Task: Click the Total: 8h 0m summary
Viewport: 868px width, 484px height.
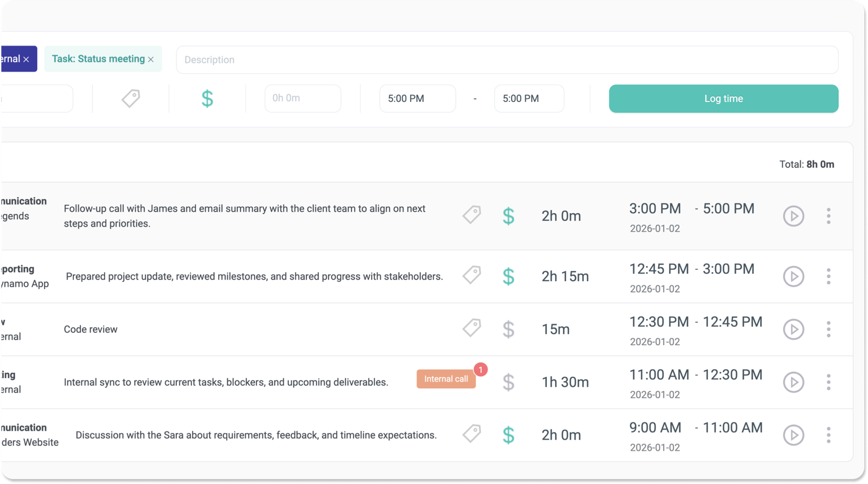Action: pyautogui.click(x=807, y=164)
